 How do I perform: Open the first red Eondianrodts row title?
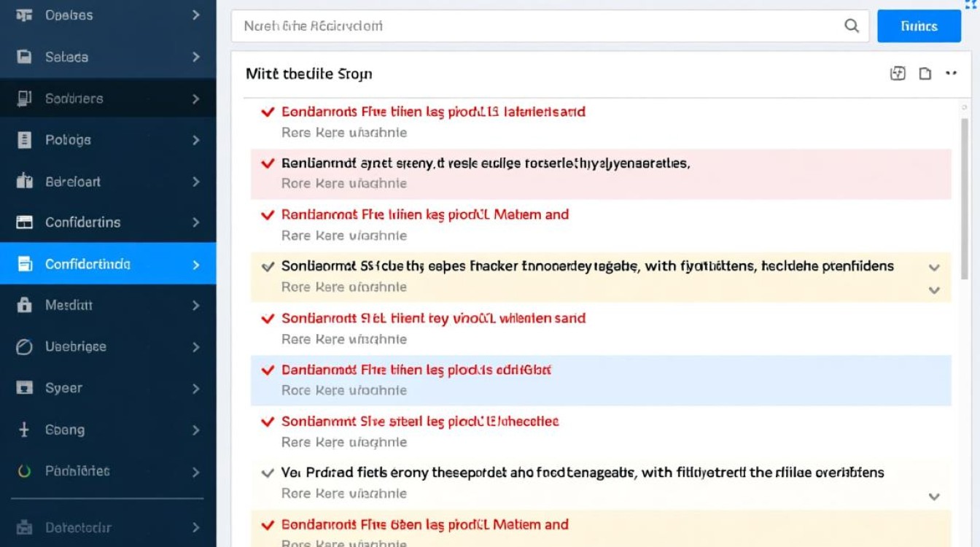click(x=433, y=112)
